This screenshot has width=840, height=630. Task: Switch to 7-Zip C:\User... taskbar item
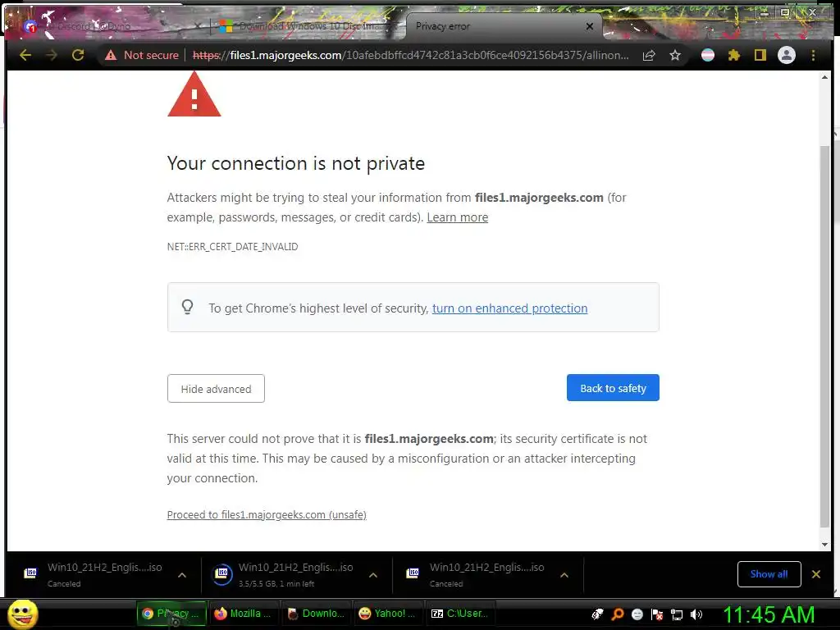(x=460, y=614)
